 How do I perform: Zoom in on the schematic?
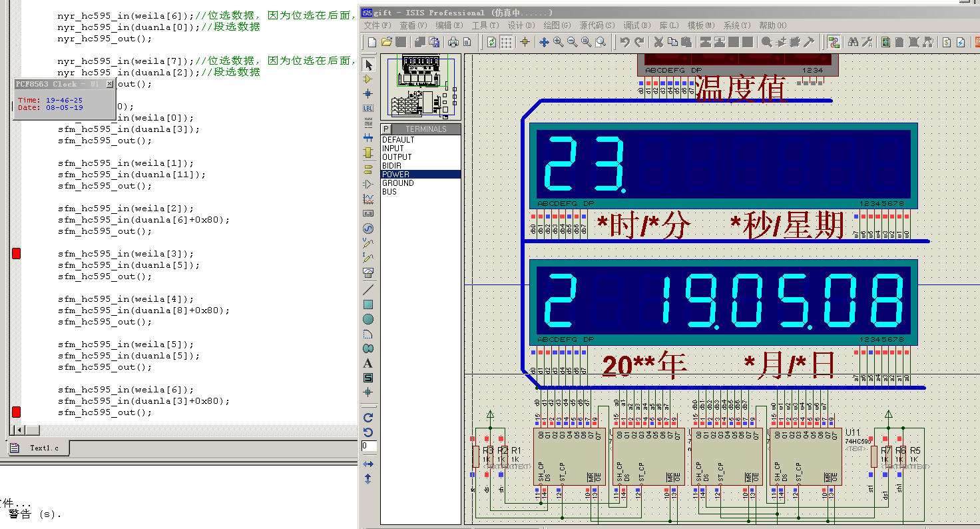[558, 42]
